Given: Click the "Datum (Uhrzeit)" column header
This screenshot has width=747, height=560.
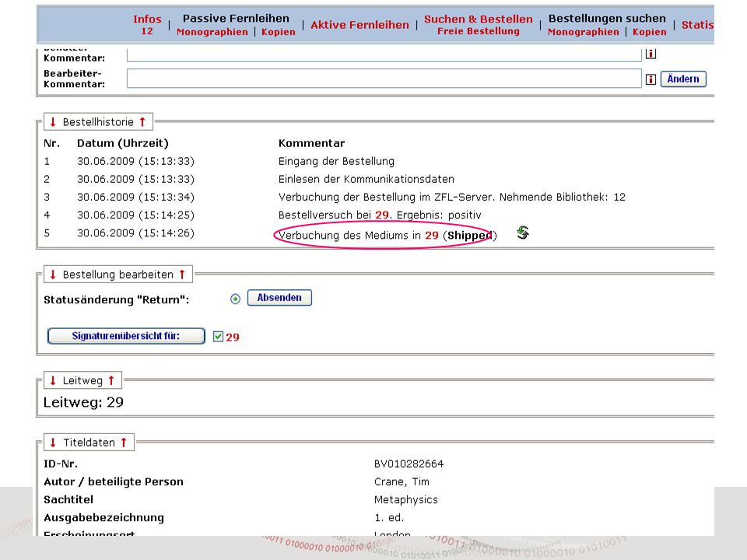Looking at the screenshot, I should tap(123, 143).
